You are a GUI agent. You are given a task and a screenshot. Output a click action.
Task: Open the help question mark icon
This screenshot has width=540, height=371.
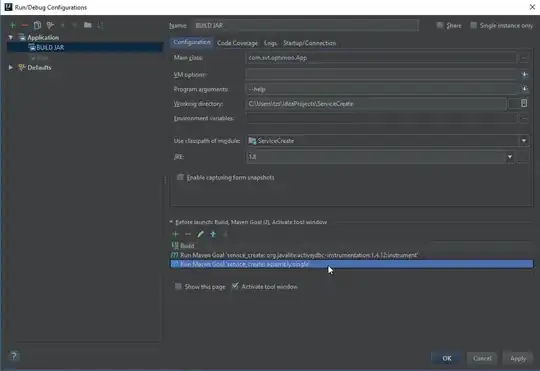click(14, 356)
